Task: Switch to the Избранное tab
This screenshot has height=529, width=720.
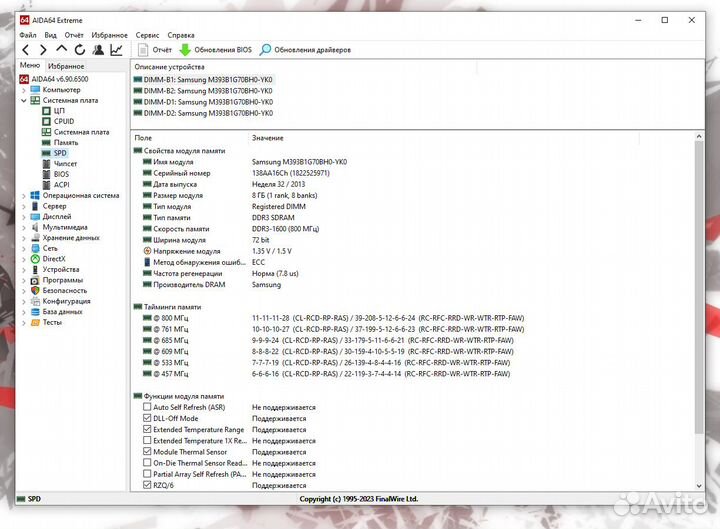Action: 66,66
